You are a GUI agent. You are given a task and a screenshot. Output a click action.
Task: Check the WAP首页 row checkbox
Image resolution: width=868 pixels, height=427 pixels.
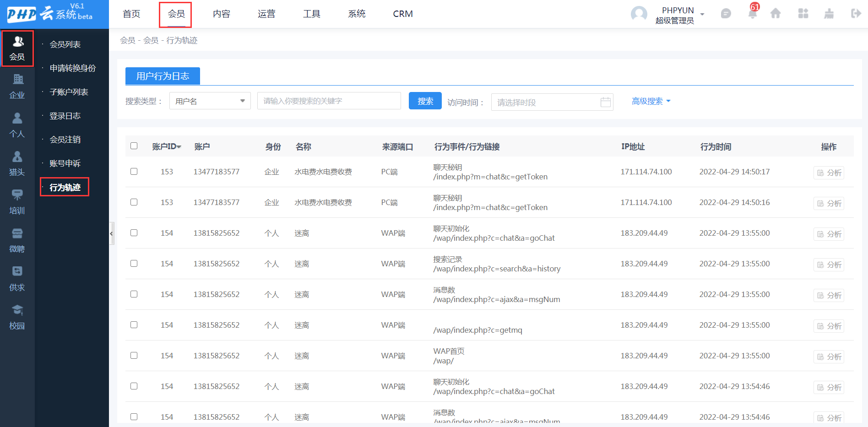coord(134,356)
